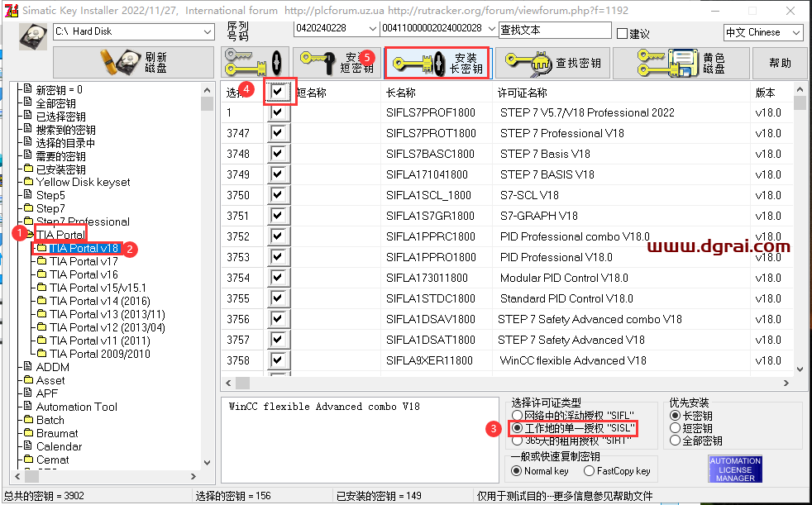Select Step5 in the tree

(x=50, y=195)
